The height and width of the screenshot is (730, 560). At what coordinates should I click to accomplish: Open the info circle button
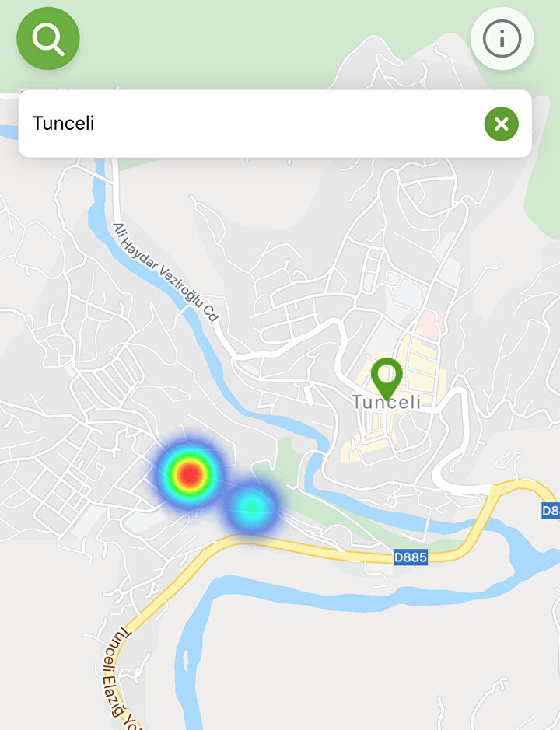tap(502, 39)
